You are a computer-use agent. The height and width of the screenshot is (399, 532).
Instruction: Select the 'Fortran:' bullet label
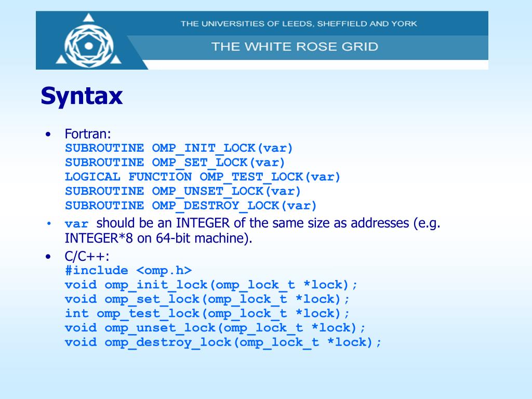tap(88, 134)
